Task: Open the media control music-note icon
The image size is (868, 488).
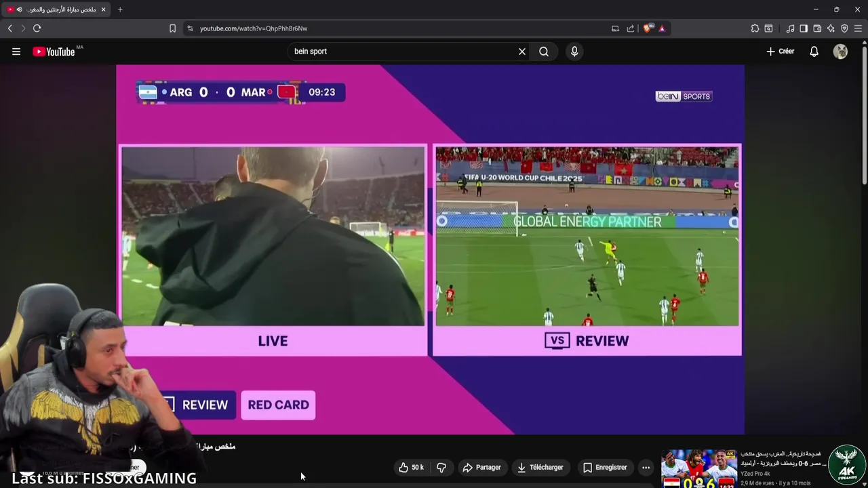Action: 790,28
